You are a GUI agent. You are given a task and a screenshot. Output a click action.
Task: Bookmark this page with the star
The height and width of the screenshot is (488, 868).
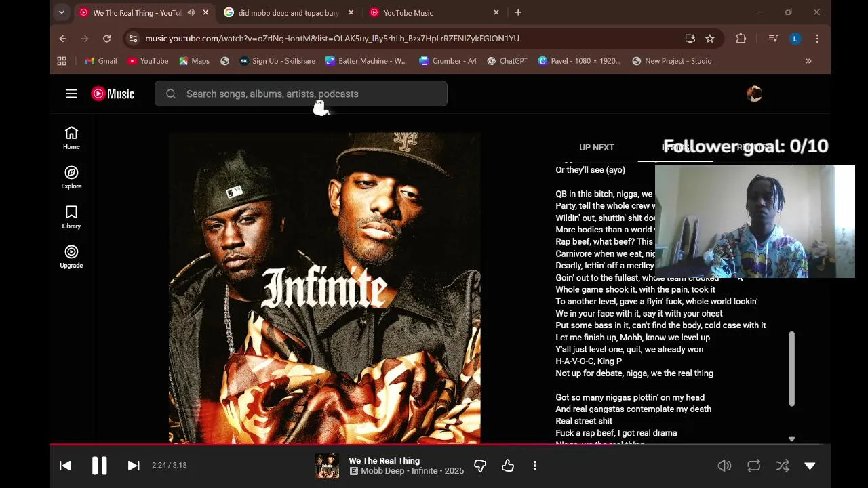[x=710, y=39]
